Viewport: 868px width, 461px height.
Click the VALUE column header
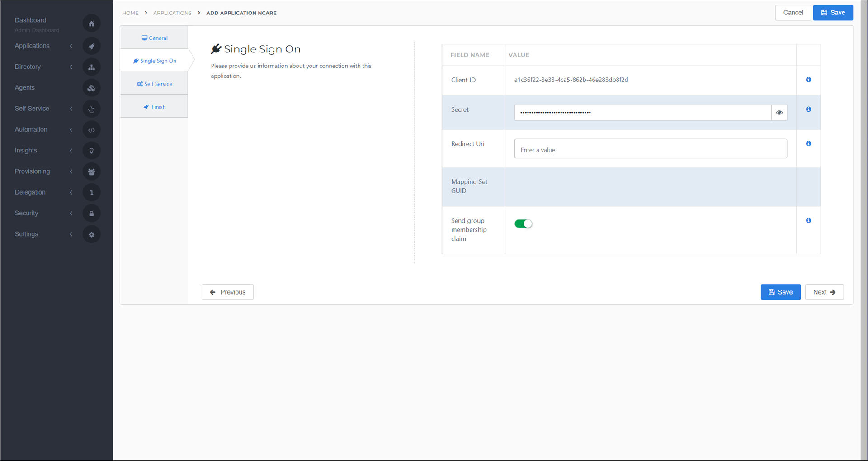coord(519,55)
